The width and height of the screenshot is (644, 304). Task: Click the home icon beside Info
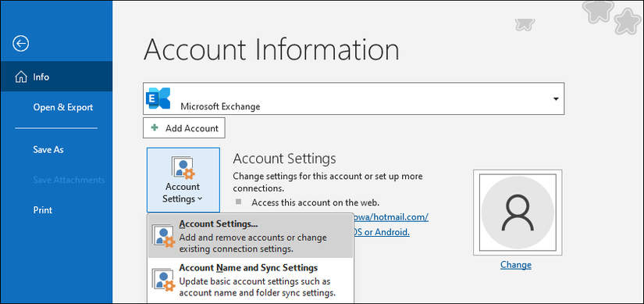[20, 77]
